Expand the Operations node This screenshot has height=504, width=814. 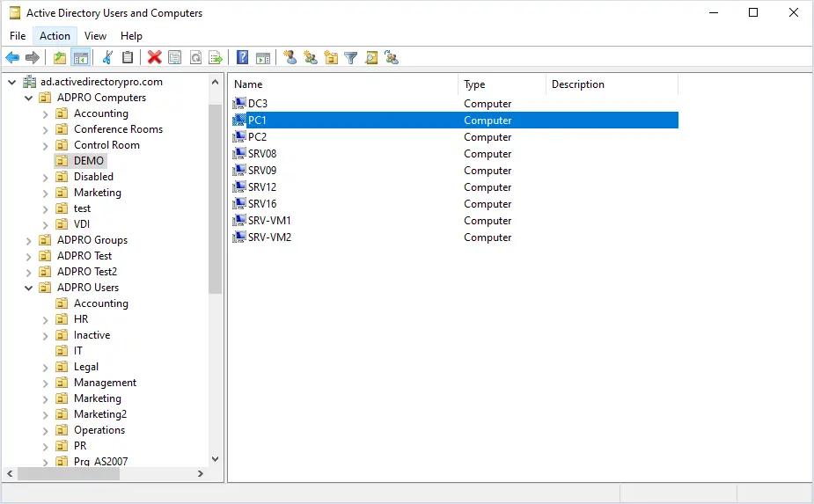[45, 430]
